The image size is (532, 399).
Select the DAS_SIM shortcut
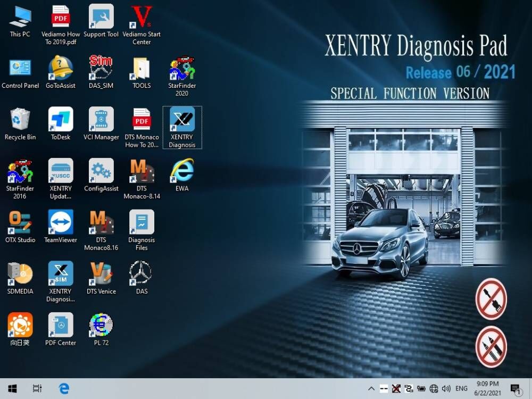pos(101,72)
